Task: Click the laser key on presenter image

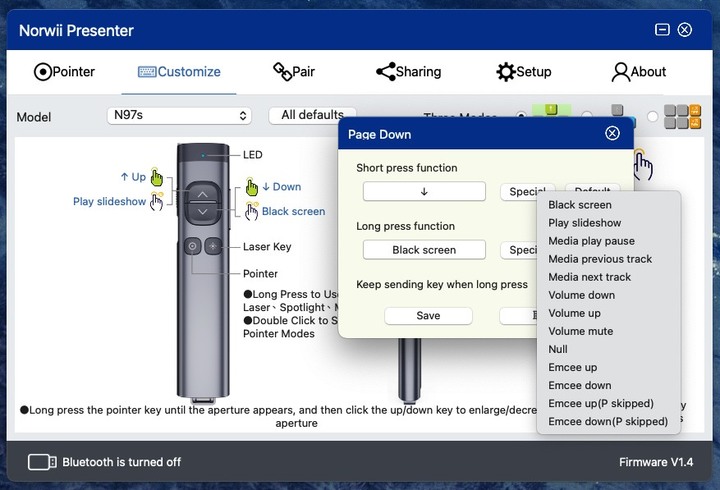Action: (213, 246)
